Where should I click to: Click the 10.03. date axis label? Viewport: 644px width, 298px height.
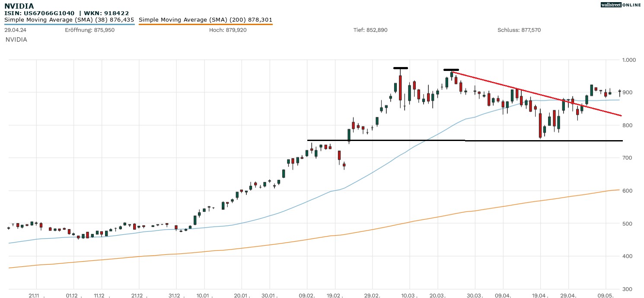409,295
